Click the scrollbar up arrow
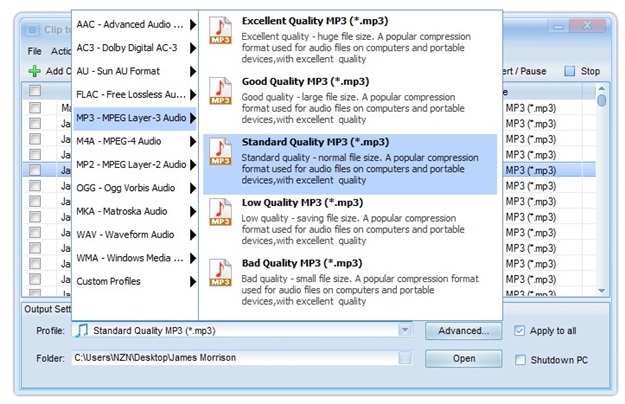Image resolution: width=625 pixels, height=404 pixels. pyautogui.click(x=601, y=88)
